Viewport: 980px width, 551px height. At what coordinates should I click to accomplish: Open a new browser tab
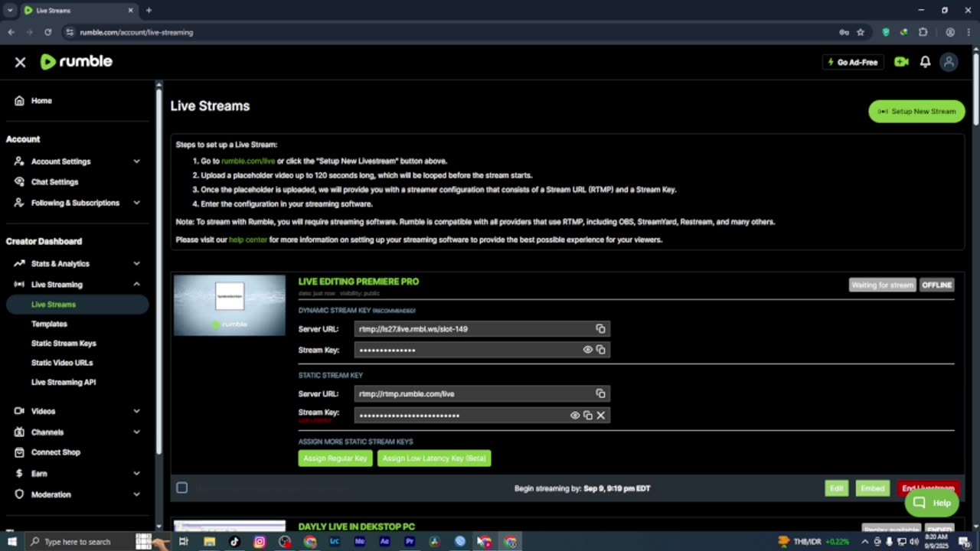(x=149, y=10)
